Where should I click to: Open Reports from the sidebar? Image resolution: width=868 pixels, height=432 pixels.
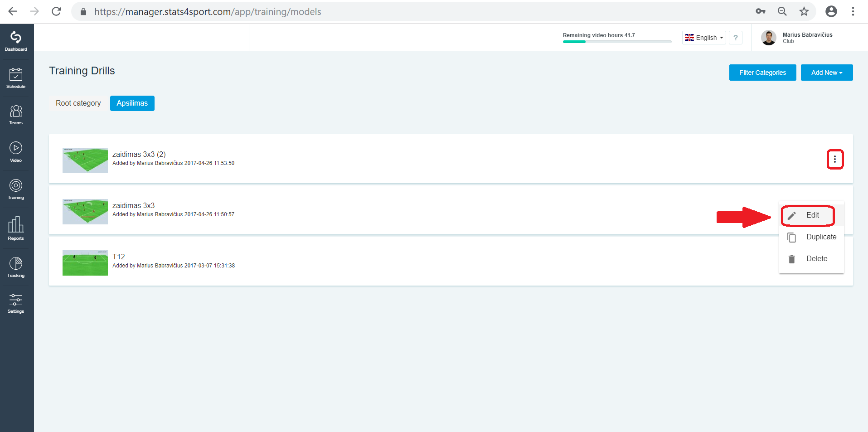click(16, 228)
